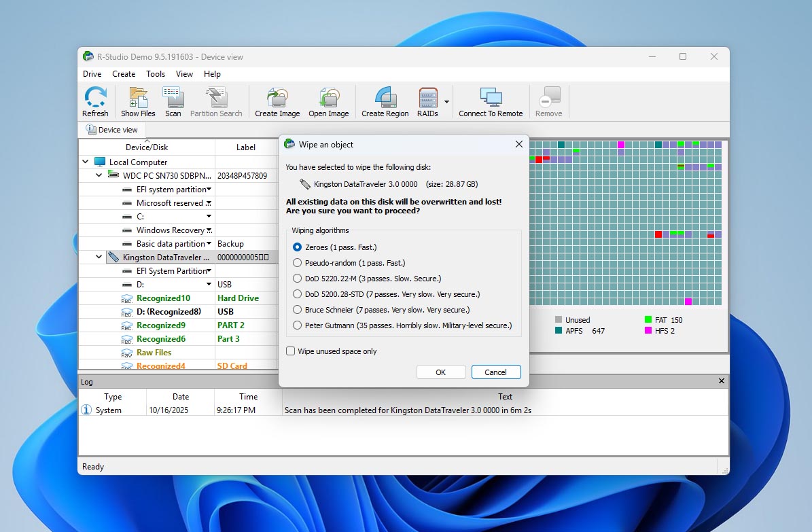Open the Tools menu
812x532 pixels.
click(156, 73)
